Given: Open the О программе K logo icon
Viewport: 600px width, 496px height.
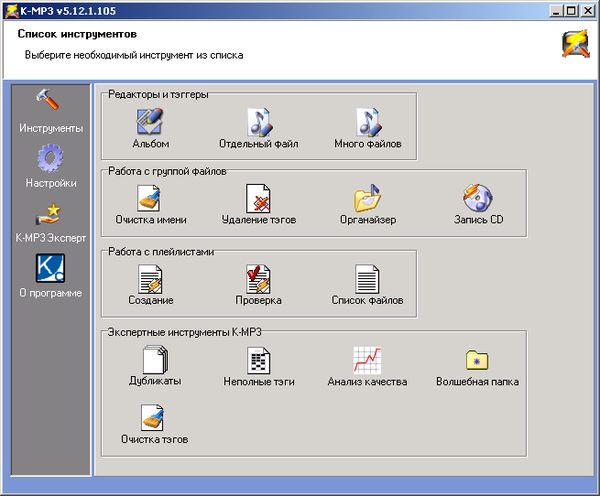Looking at the screenshot, I should point(50,268).
